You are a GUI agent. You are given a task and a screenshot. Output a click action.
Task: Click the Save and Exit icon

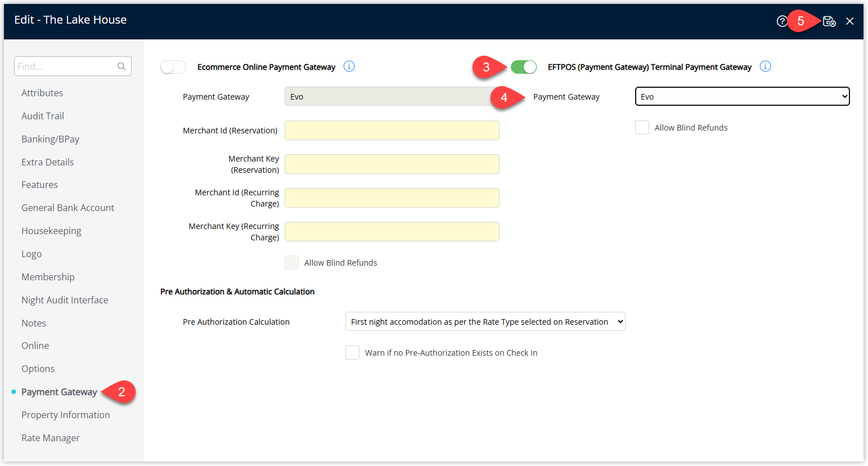pos(829,21)
